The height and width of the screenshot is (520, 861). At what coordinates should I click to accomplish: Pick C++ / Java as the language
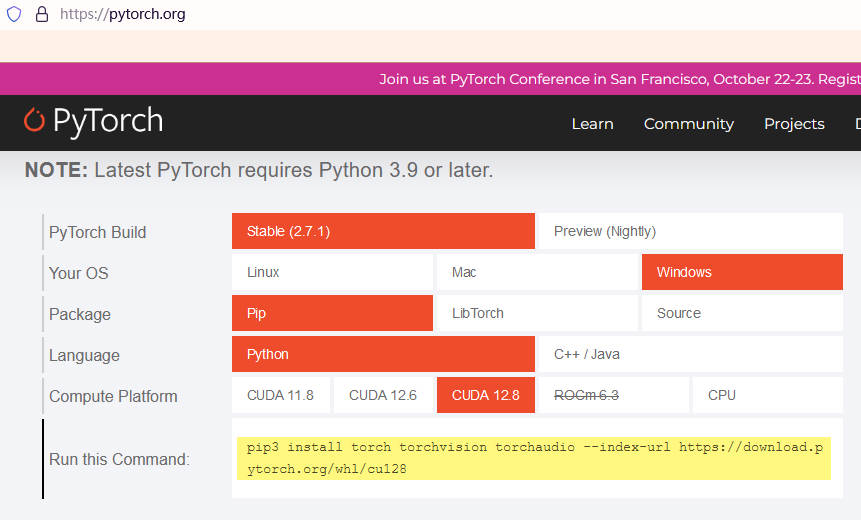690,354
